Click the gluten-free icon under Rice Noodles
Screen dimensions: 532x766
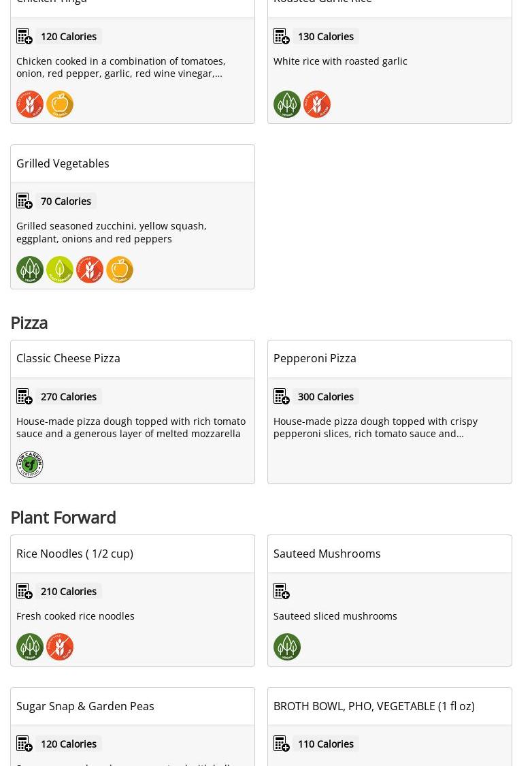(60, 647)
